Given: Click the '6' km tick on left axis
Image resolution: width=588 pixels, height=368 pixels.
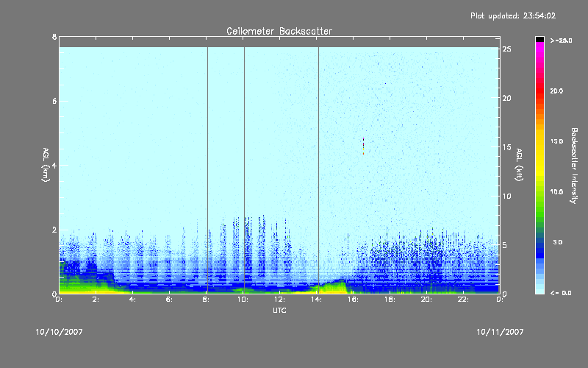Looking at the screenshot, I should [54, 101].
